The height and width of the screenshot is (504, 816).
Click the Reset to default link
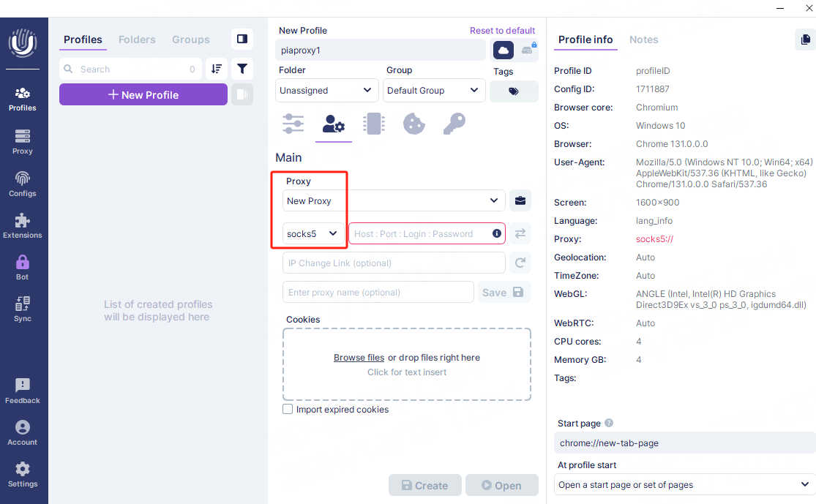pos(502,31)
